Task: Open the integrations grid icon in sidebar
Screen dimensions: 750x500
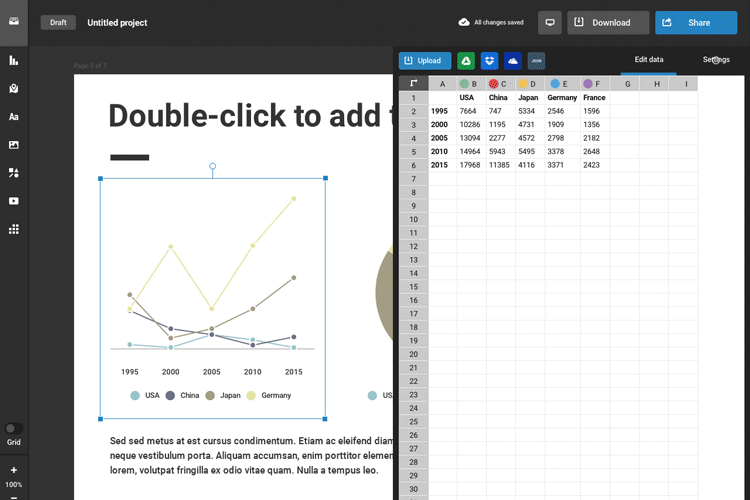Action: pos(14,229)
